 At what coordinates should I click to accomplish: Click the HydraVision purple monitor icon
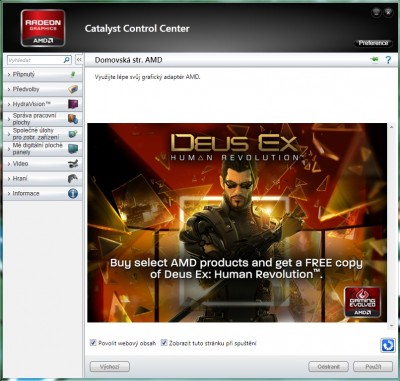(73, 104)
